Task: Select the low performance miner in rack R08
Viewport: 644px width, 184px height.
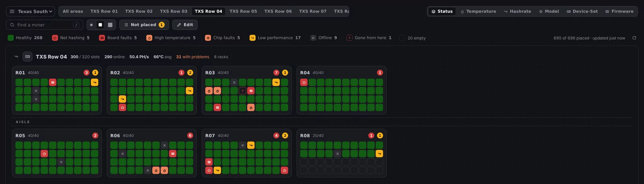Action: pos(379,153)
